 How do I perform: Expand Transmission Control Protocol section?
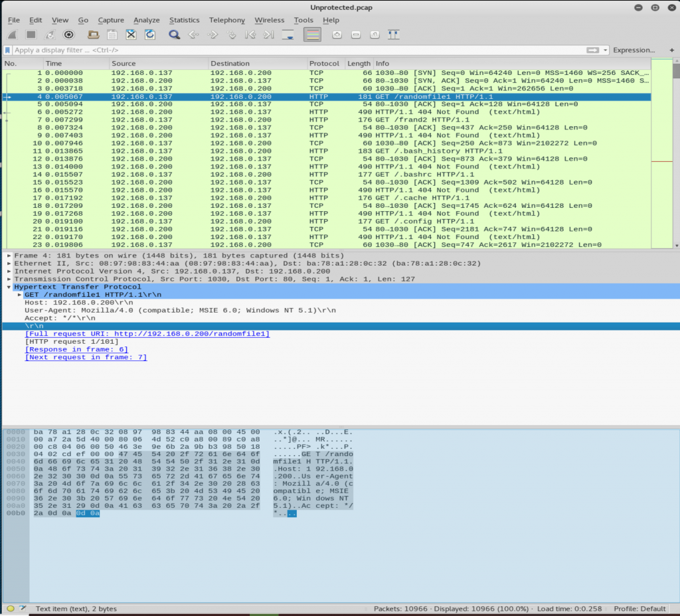(9, 279)
